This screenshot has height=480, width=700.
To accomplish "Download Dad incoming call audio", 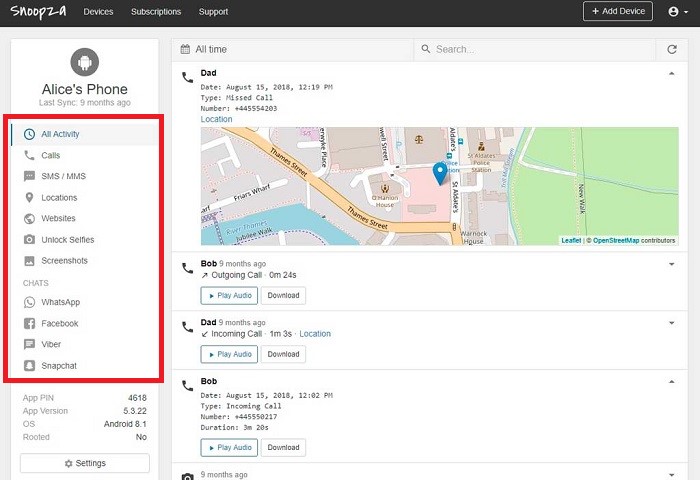I will pos(283,355).
